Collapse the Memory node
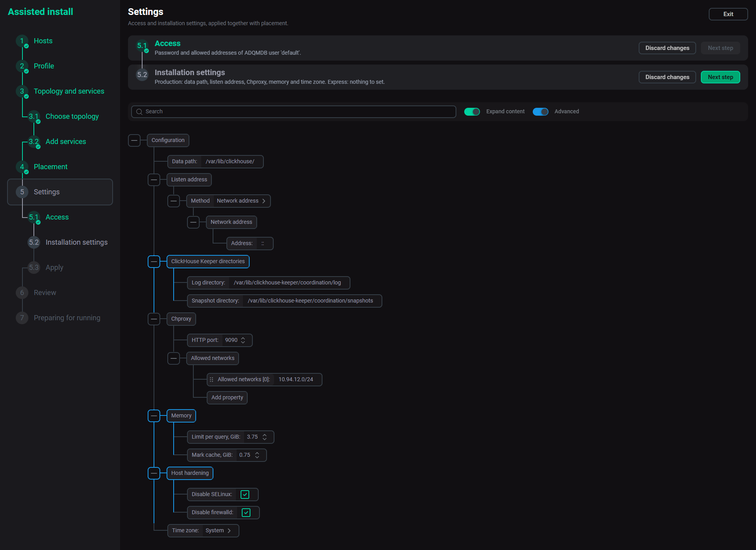Viewport: 756px width, 550px height. (154, 416)
